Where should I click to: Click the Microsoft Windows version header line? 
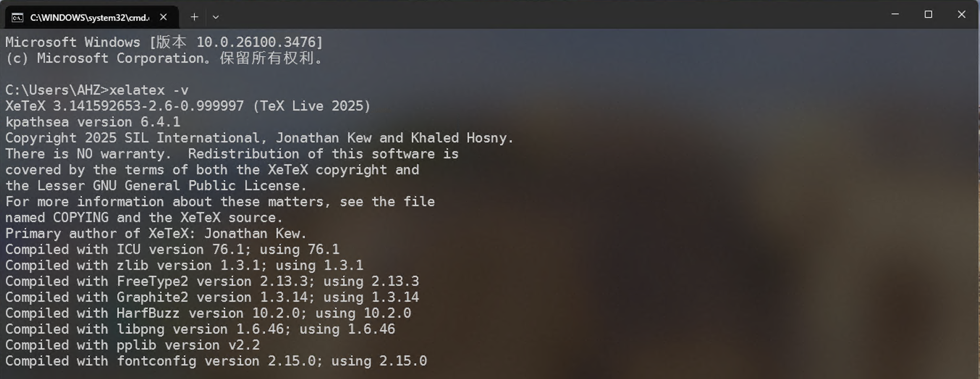tap(164, 42)
